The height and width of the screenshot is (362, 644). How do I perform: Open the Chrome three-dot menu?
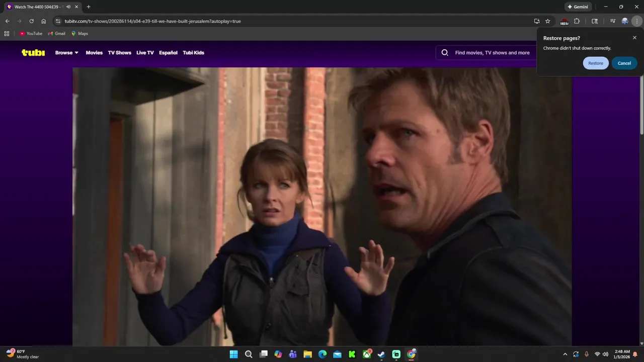[637, 21]
